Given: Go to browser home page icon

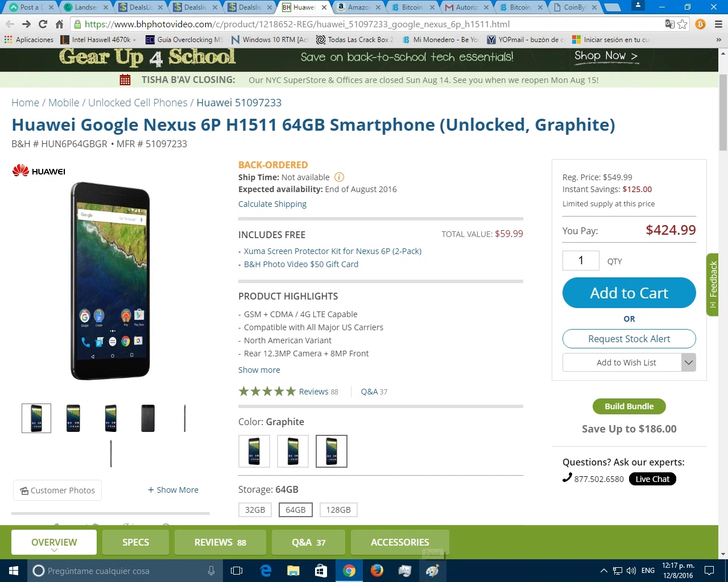Looking at the screenshot, I should click(59, 24).
